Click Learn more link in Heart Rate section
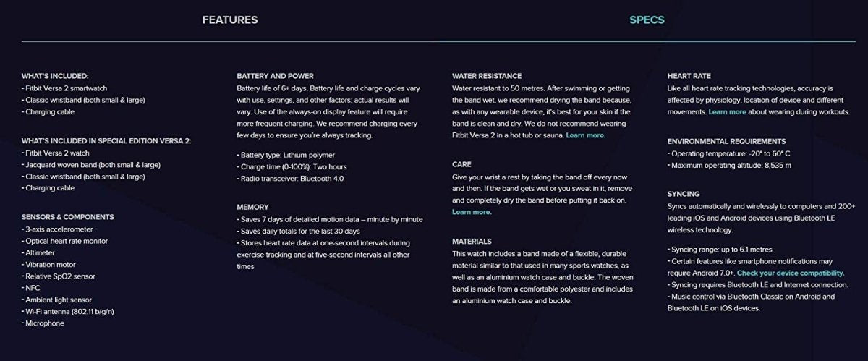 coord(728,112)
